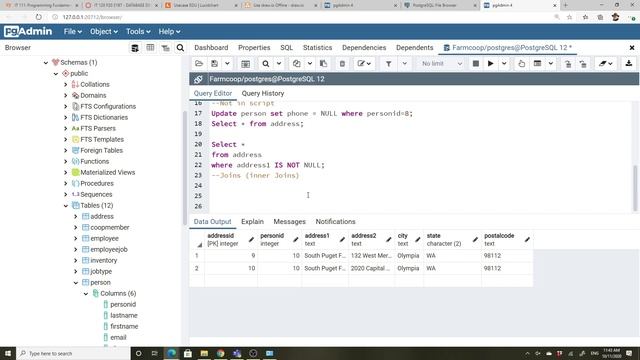
Task: Select the coopmember table in tree
Action: coord(109,227)
